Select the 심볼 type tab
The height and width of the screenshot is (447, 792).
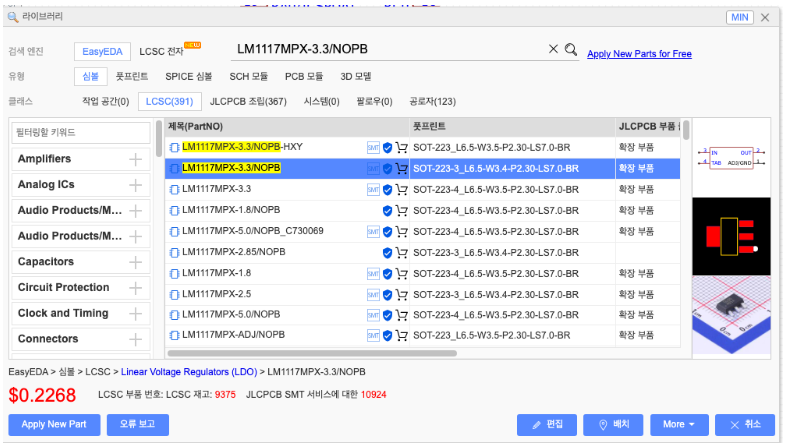click(x=90, y=76)
